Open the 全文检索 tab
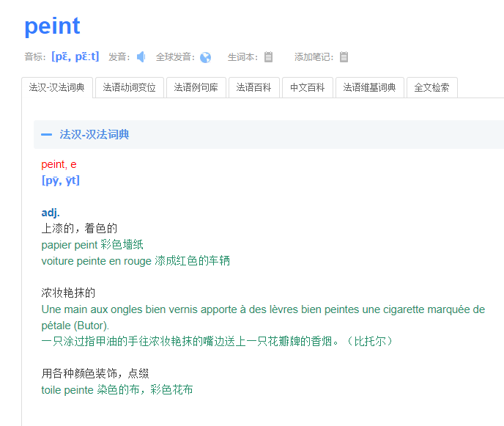 click(x=432, y=88)
